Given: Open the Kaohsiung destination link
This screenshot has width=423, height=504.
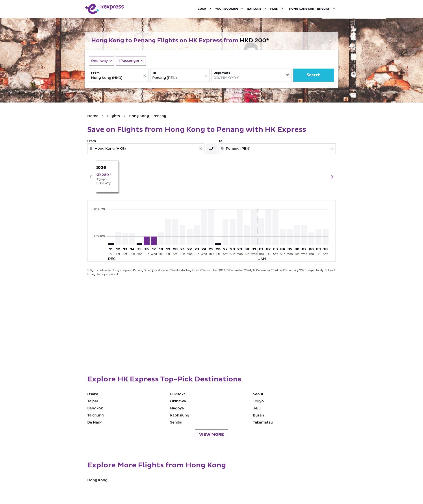Looking at the screenshot, I should coord(180,415).
